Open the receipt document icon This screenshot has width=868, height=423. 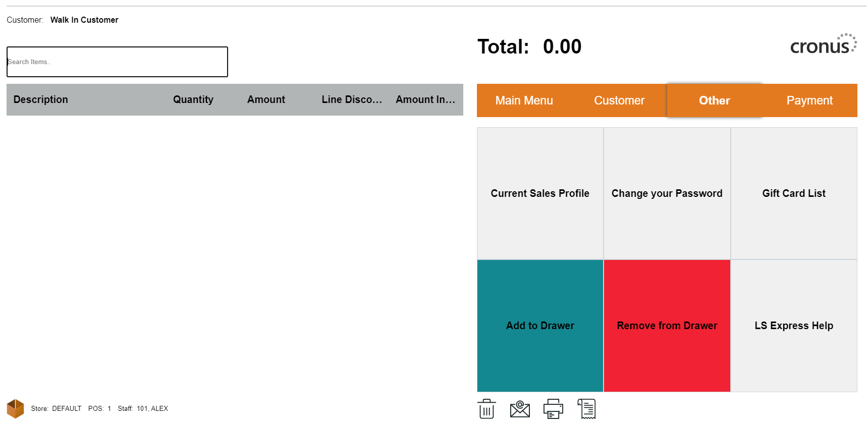(x=586, y=409)
